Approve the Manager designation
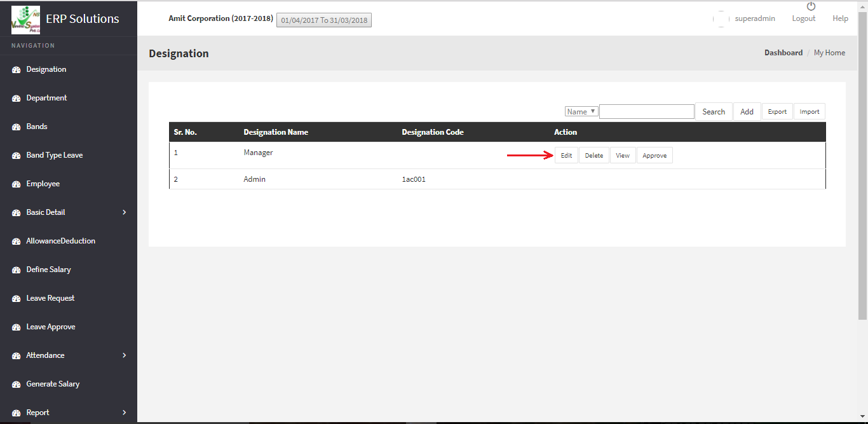868x424 pixels. 654,156
